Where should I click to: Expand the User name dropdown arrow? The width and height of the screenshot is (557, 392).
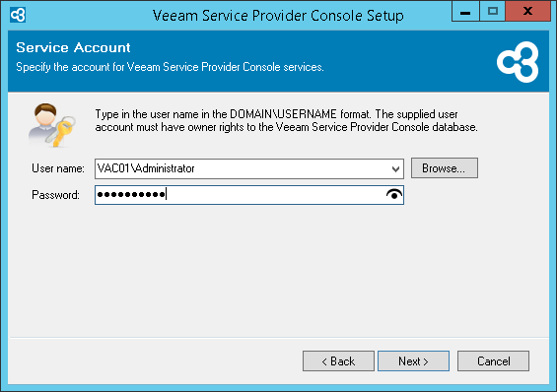pos(395,168)
